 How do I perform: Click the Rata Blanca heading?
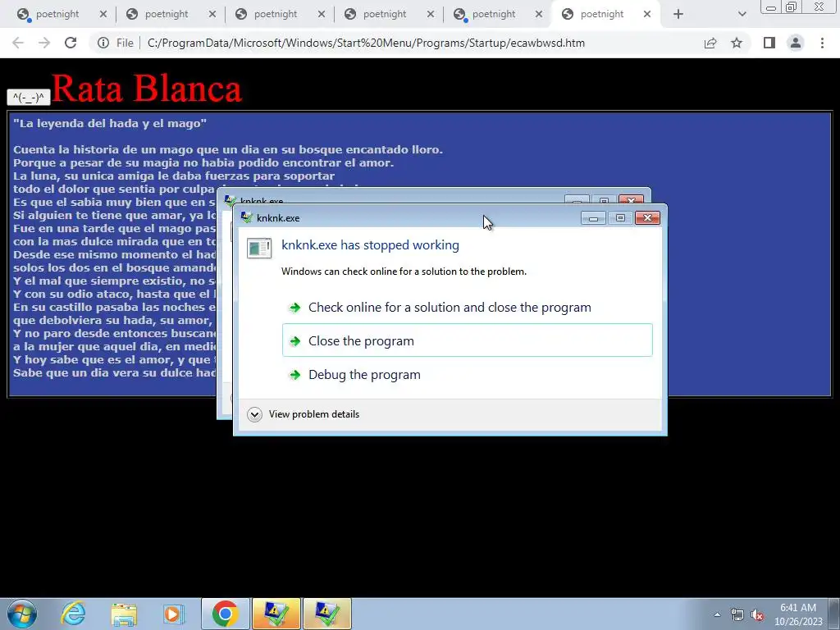pyautogui.click(x=147, y=88)
